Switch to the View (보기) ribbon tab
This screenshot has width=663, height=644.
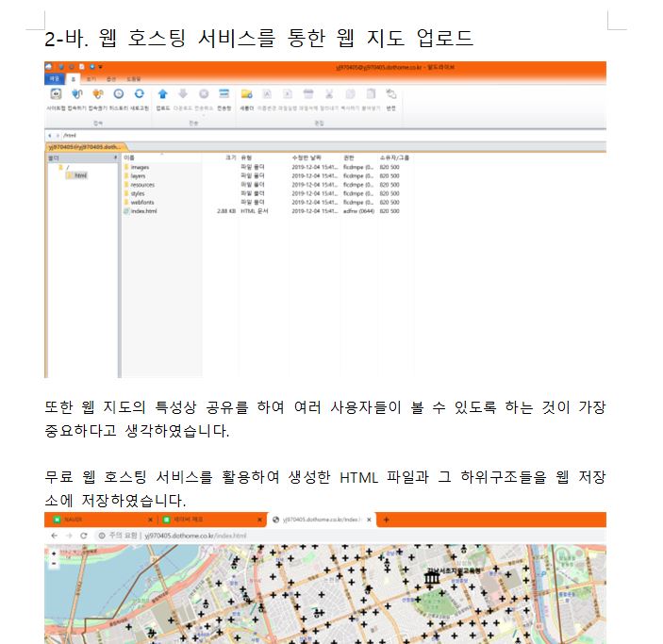pyautogui.click(x=91, y=79)
